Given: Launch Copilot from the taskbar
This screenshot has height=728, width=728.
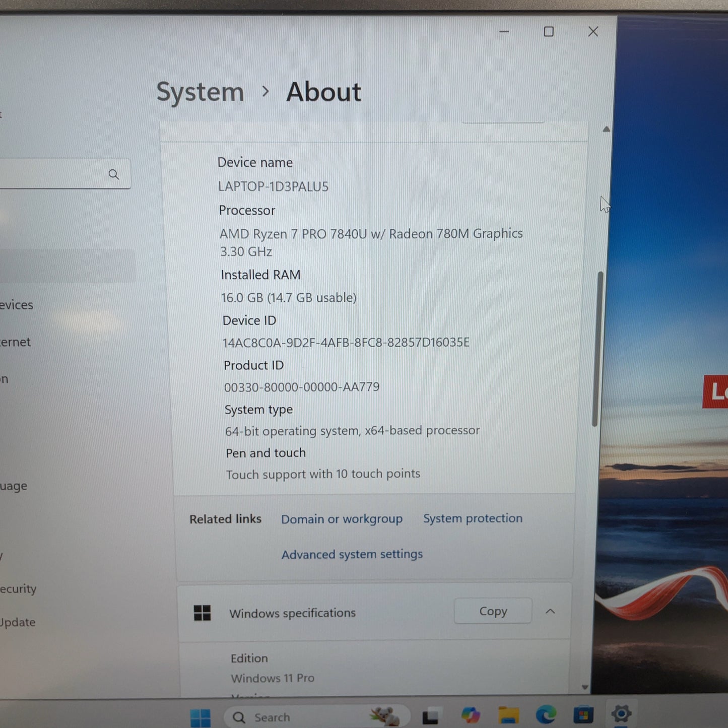Looking at the screenshot, I should (470, 715).
